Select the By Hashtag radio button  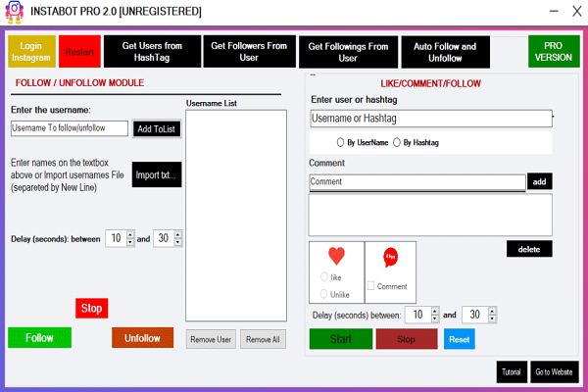click(397, 142)
